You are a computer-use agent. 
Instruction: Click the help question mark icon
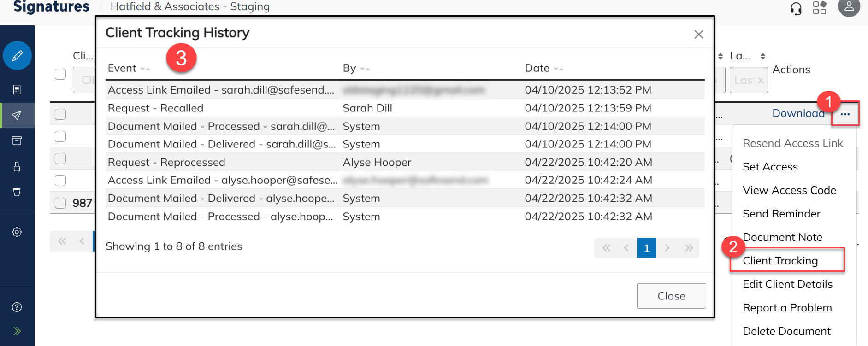point(17,307)
